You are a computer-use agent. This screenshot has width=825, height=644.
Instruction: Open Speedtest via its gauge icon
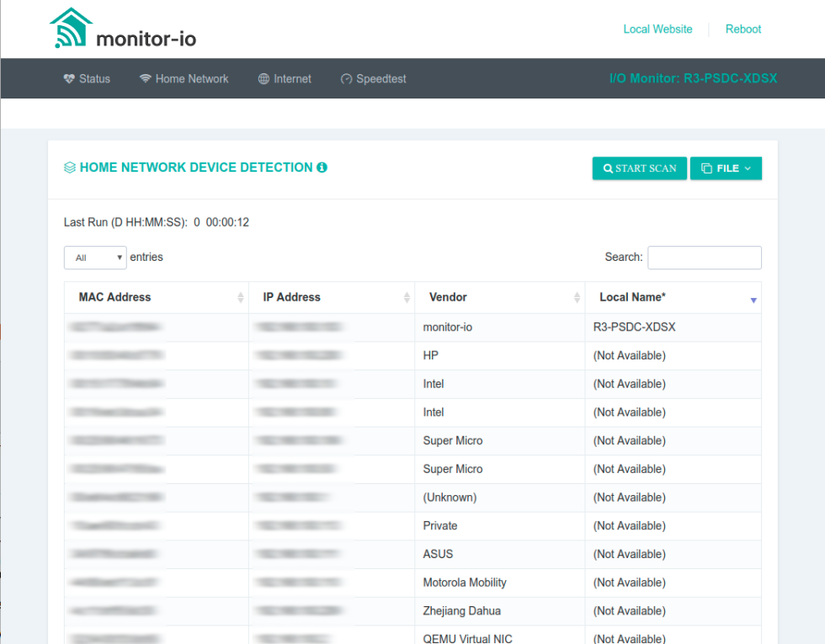(347, 78)
